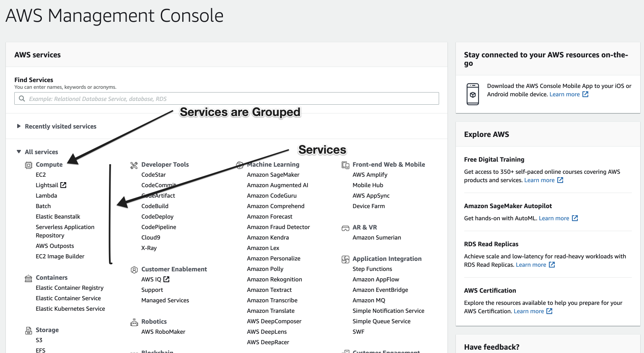Open AWS RoboMaker
The image size is (644, 353).
tap(163, 332)
